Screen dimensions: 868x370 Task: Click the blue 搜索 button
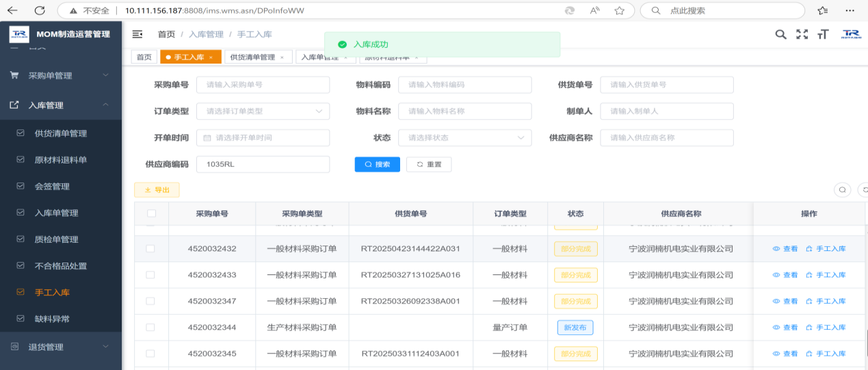click(x=377, y=164)
